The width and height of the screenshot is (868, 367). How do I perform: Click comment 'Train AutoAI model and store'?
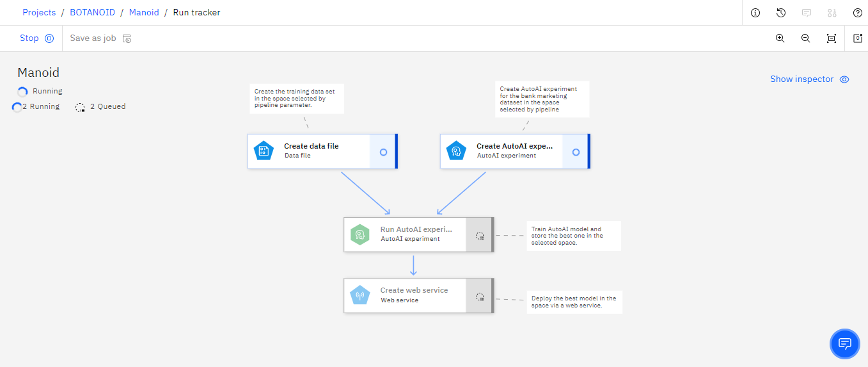pyautogui.click(x=574, y=236)
